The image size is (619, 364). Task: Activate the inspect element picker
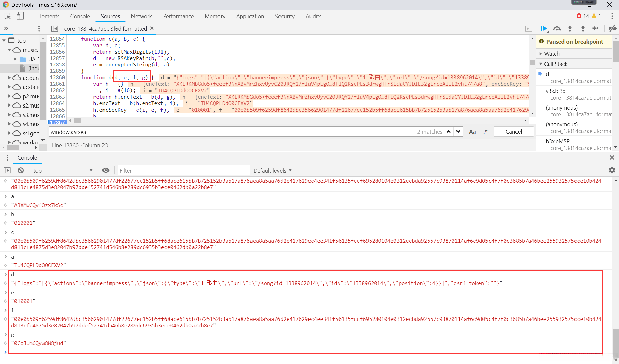tap(8, 16)
